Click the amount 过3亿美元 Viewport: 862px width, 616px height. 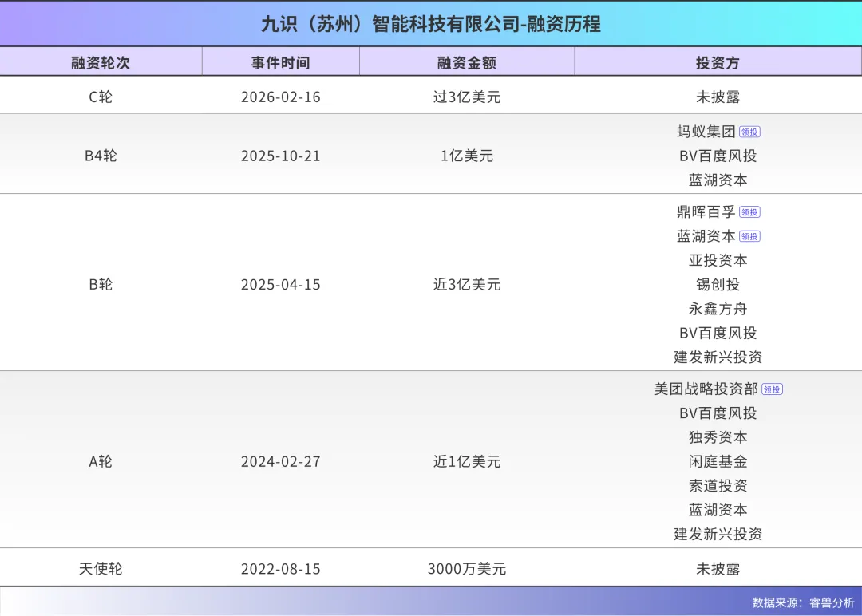click(467, 97)
